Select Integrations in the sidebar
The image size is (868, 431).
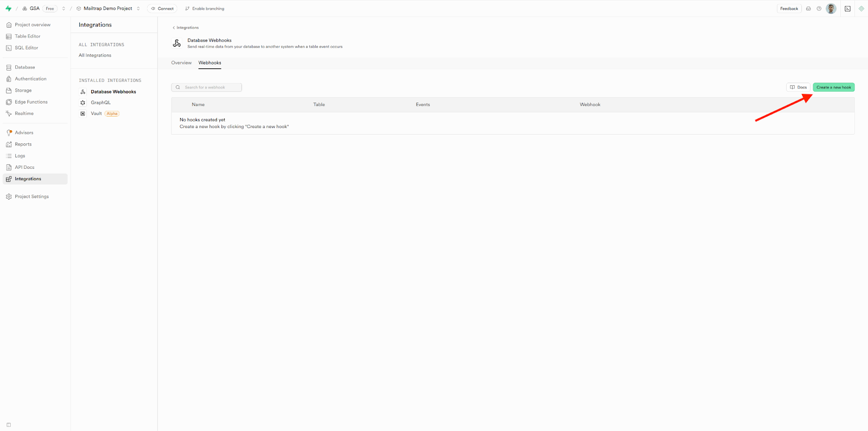35,179
